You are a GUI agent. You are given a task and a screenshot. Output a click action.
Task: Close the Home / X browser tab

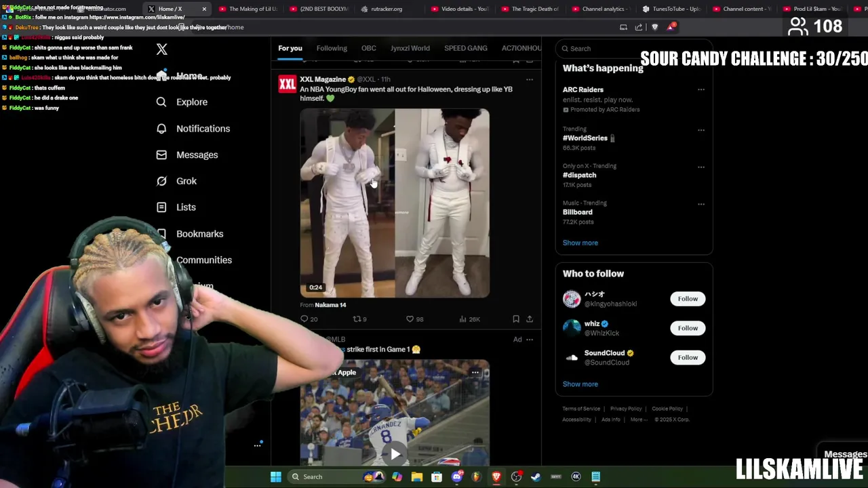pyautogui.click(x=204, y=9)
